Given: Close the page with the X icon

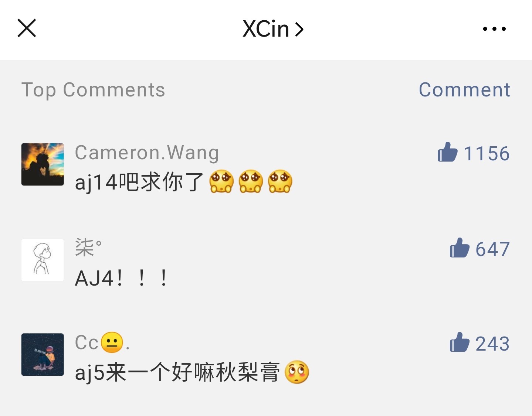Looking at the screenshot, I should click(27, 28).
